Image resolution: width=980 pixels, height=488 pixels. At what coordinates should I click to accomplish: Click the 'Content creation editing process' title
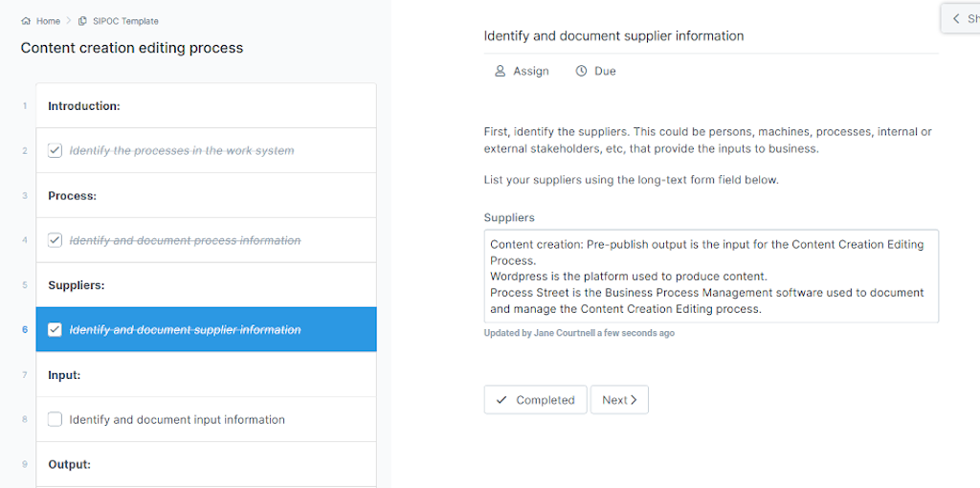point(132,48)
